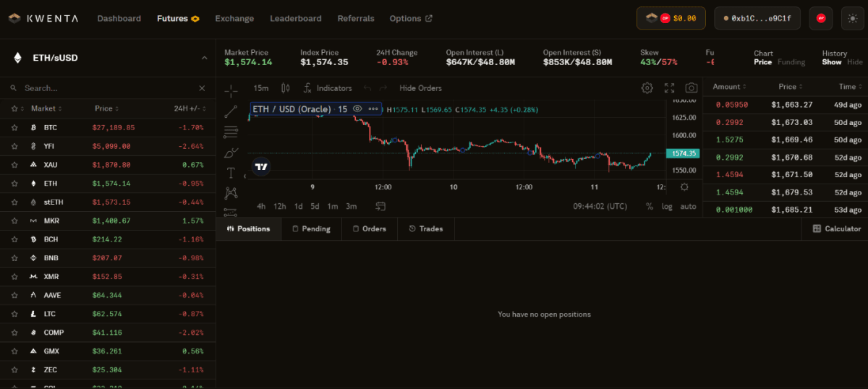Sort trade history by Amount
This screenshot has width=868, height=389.
729,87
